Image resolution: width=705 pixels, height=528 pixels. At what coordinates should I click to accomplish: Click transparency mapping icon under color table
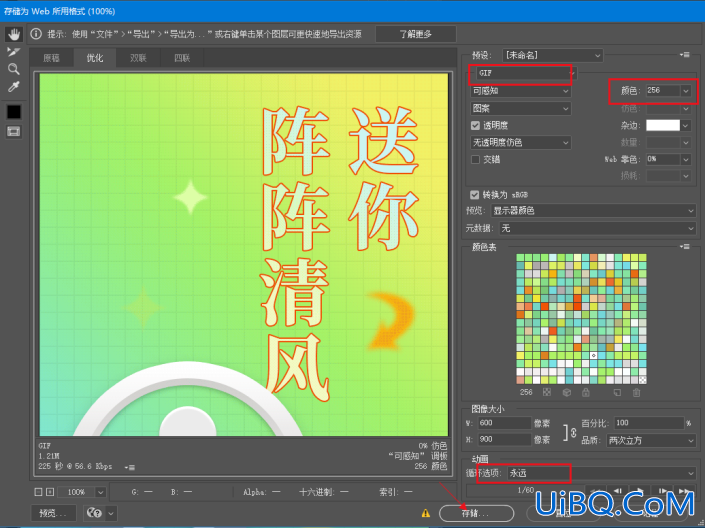pyautogui.click(x=547, y=392)
